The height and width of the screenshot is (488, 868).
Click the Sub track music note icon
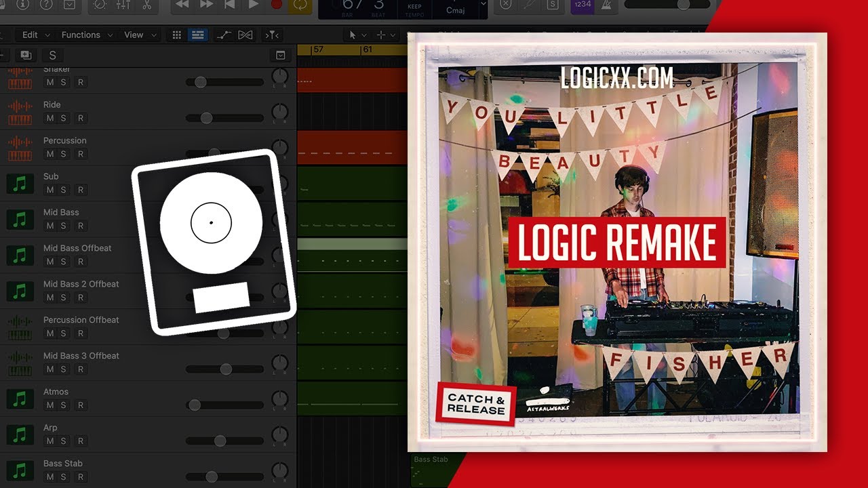click(x=20, y=184)
